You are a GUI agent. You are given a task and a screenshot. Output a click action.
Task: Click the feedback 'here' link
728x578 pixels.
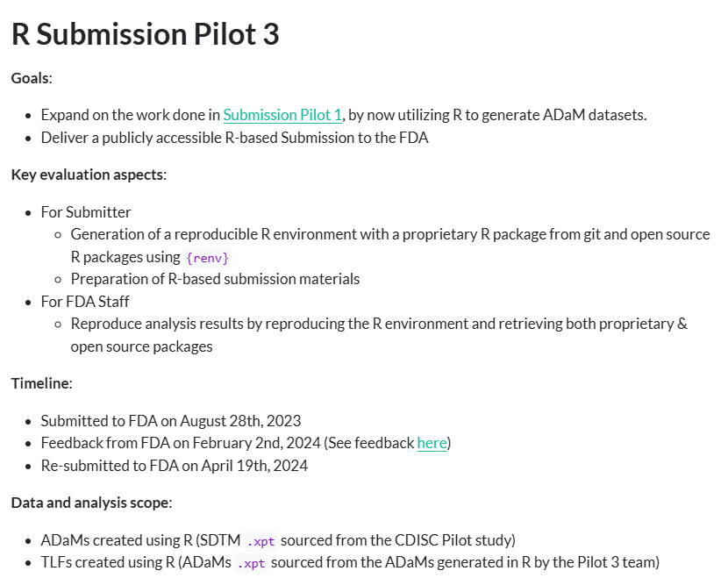click(432, 443)
